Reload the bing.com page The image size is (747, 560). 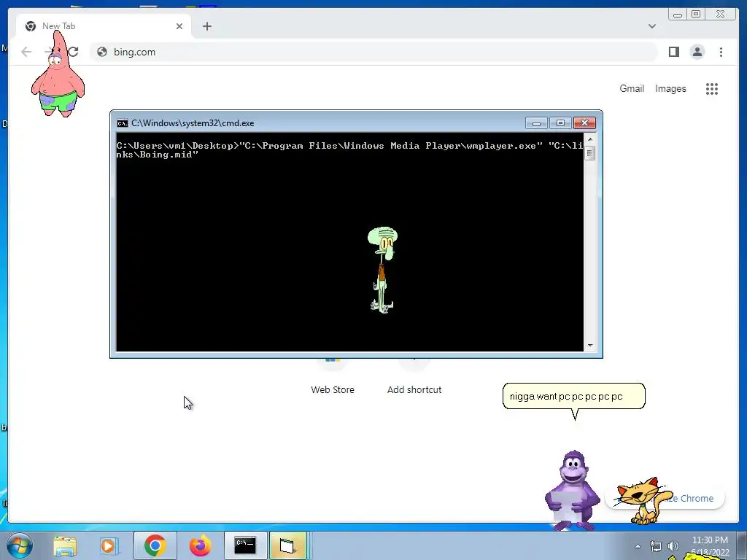(74, 52)
